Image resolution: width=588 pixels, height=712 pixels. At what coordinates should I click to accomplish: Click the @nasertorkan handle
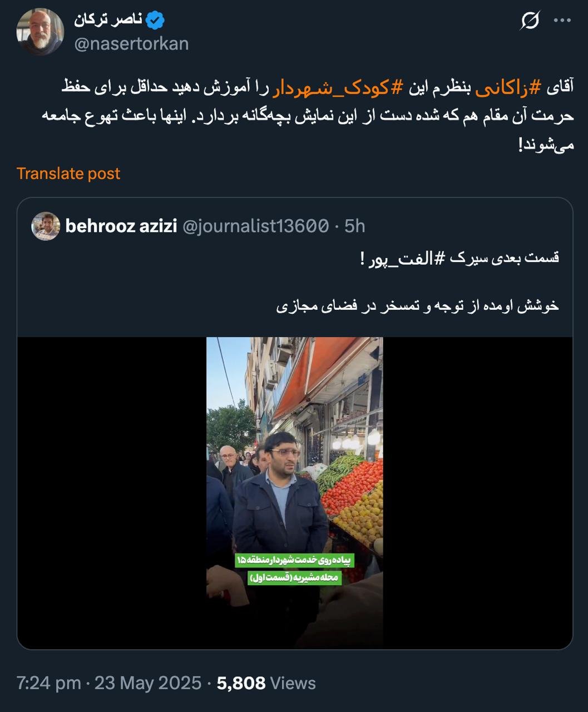(x=132, y=43)
